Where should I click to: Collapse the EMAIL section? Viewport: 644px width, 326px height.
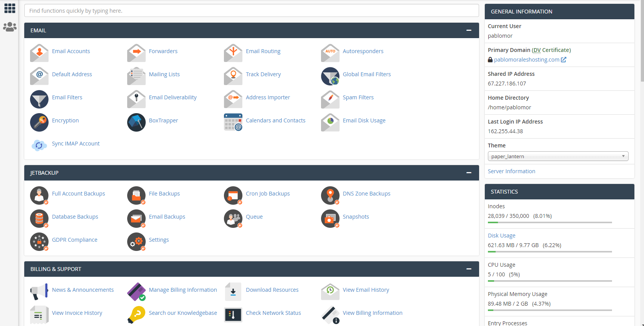pyautogui.click(x=469, y=30)
